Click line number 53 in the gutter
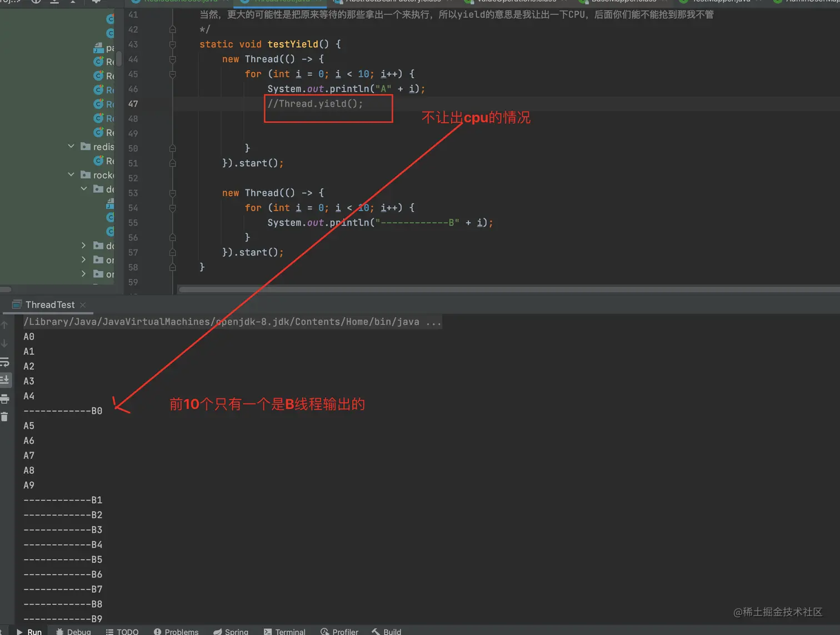The image size is (840, 635). [x=133, y=193]
